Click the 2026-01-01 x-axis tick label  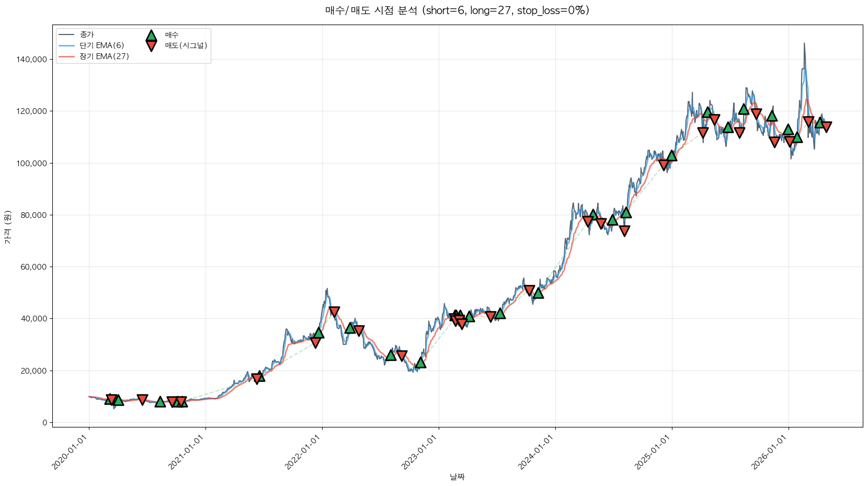[769, 453]
